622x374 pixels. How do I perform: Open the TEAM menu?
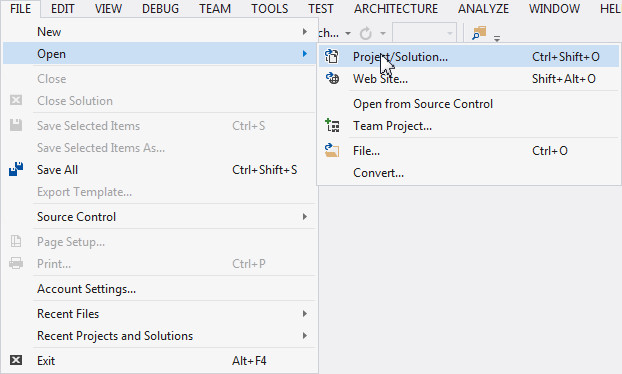click(215, 8)
